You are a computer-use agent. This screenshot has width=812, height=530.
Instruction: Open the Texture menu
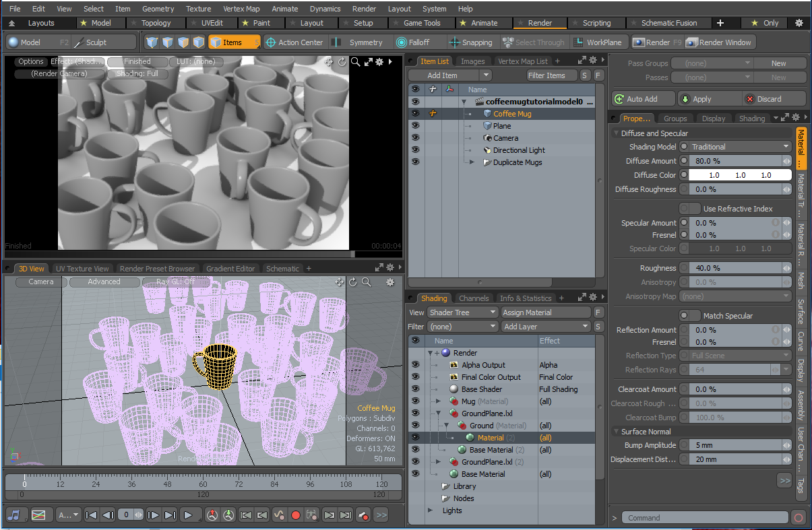coord(198,9)
